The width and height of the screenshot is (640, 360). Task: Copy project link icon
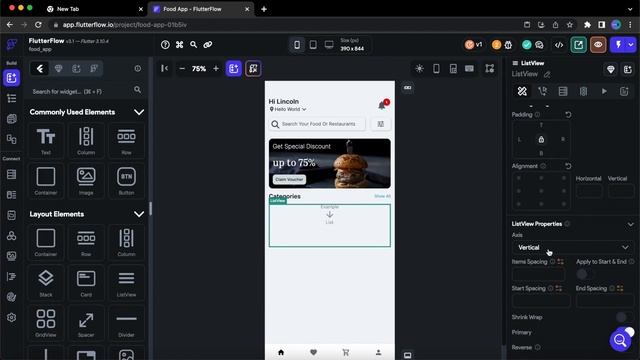(208, 44)
